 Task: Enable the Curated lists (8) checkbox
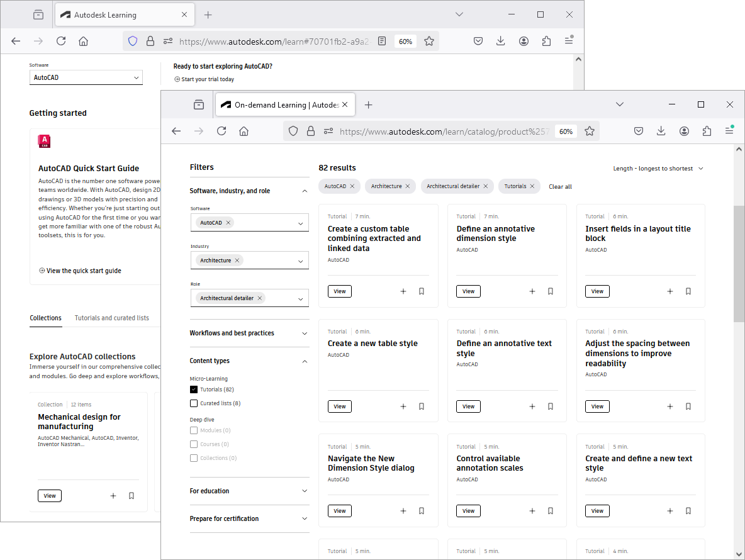coord(194,403)
